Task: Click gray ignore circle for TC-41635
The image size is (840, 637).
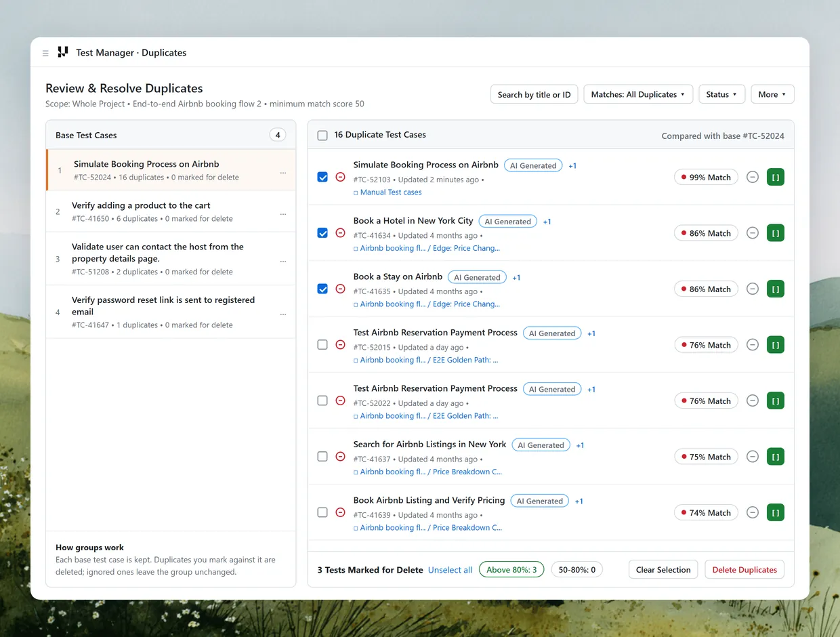Action: tap(752, 289)
